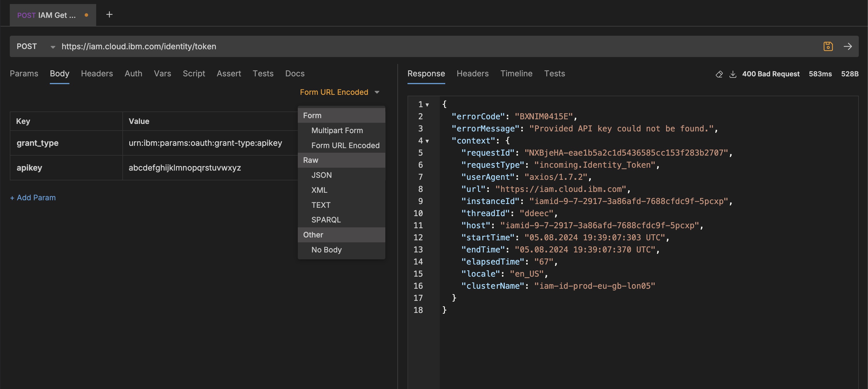Click the userAgent axios line

tap(526, 177)
